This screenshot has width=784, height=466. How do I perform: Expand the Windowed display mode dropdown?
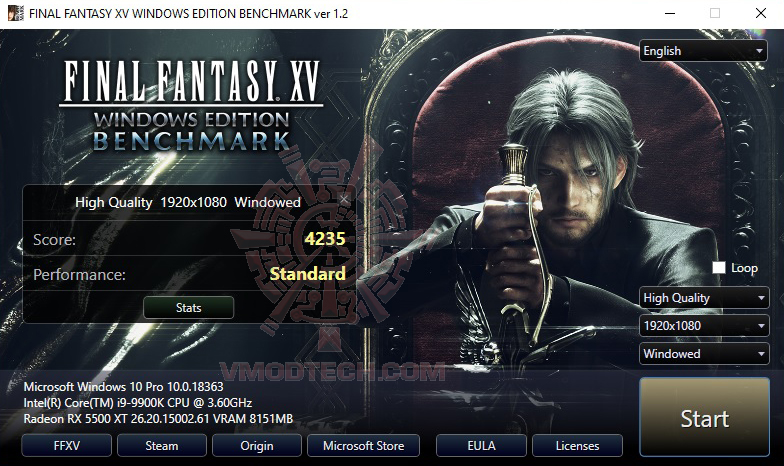[704, 354]
